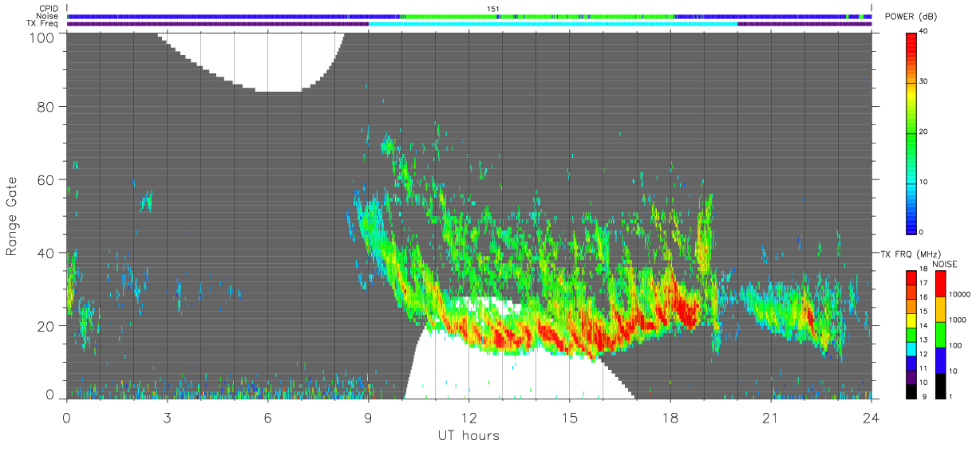Click the 40 tick on Range Gate axis
Image resolution: width=980 pixels, height=452 pixels.
[45, 253]
